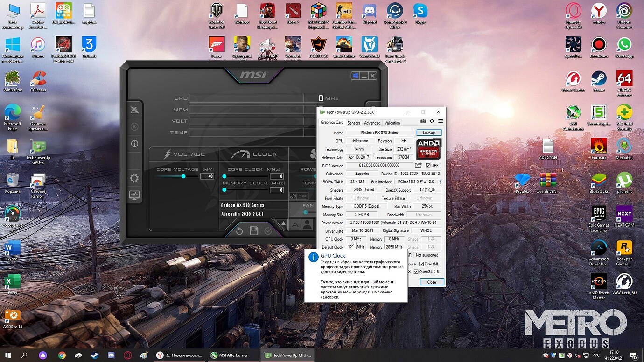Screen dimensions: 644x362
Task: Open notification center in taskbar
Action: 635,355
